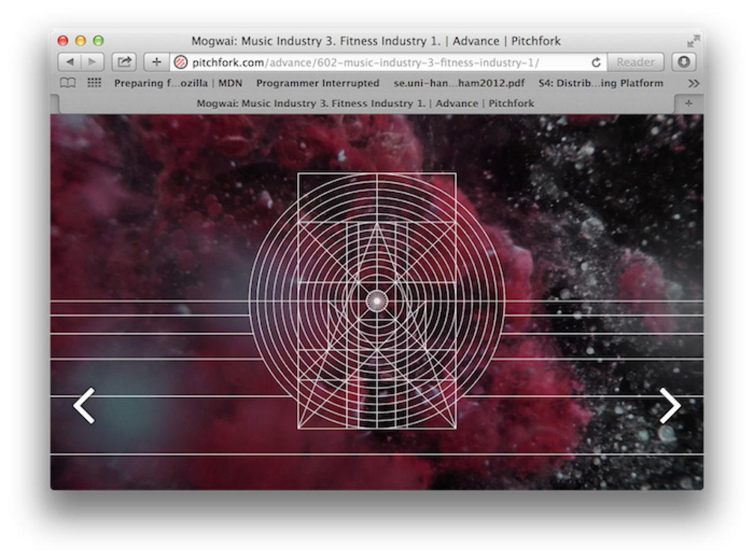Viewport: 754px width, 560px height.
Task: Close the Safari window with red button
Action: (63, 41)
